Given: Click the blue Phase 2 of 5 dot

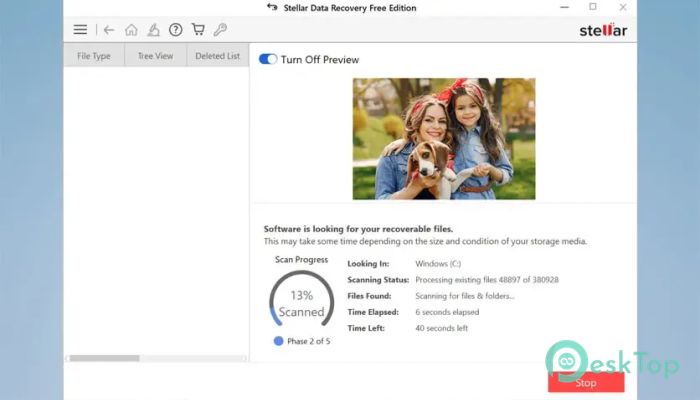Looking at the screenshot, I should [x=278, y=341].
